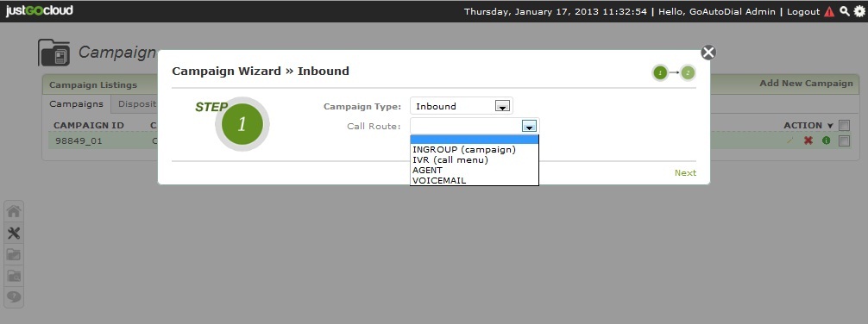The image size is (868, 324).
Task: View info for campaign 98849_01
Action: tap(827, 141)
